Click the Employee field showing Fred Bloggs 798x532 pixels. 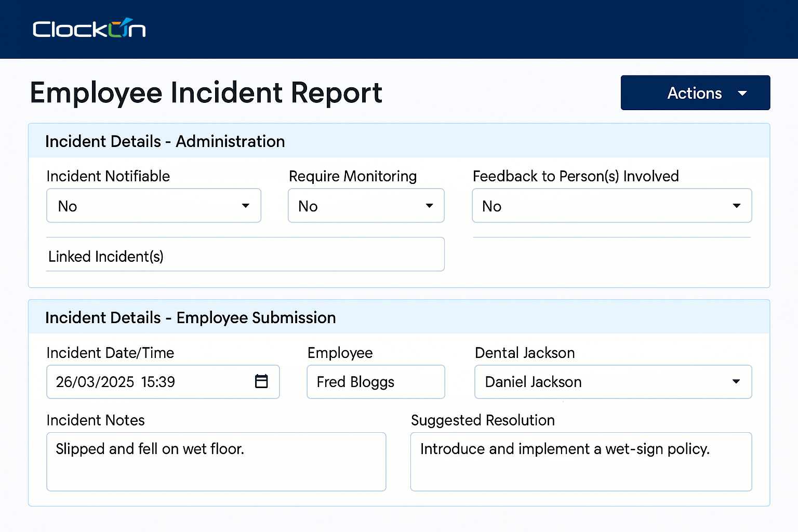(x=376, y=382)
